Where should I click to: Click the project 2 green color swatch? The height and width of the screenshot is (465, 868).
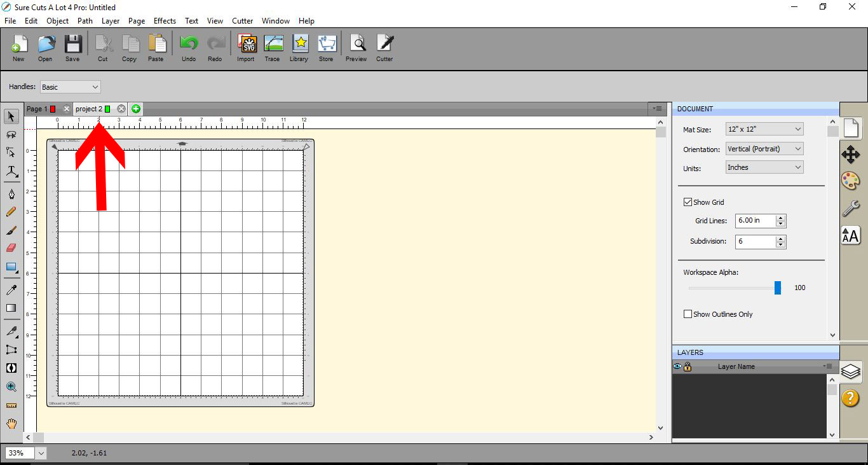[108, 109]
